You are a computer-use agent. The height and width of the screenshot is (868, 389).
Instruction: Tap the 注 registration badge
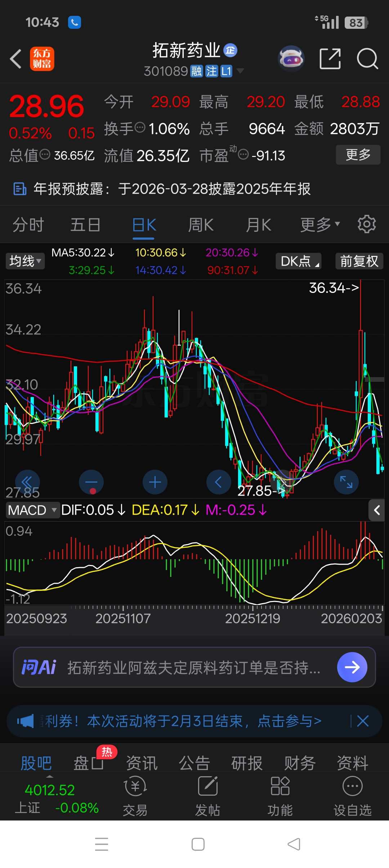pyautogui.click(x=211, y=71)
